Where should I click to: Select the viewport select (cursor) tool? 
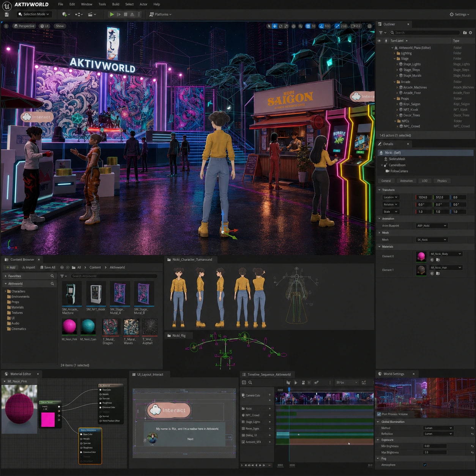coord(269,26)
